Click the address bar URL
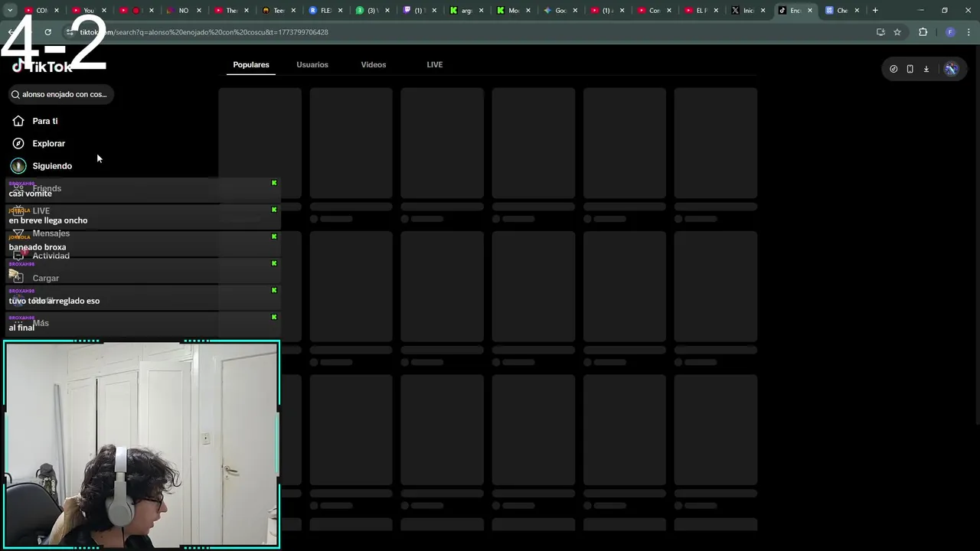This screenshot has width=980, height=551. tap(204, 32)
